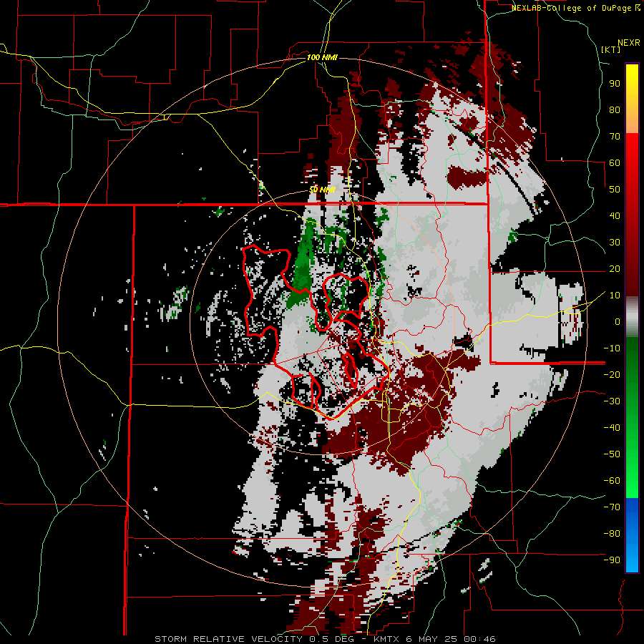The height and width of the screenshot is (644, 644).
Task: Click the "50 NMI" range ring label
Action: [322, 190]
